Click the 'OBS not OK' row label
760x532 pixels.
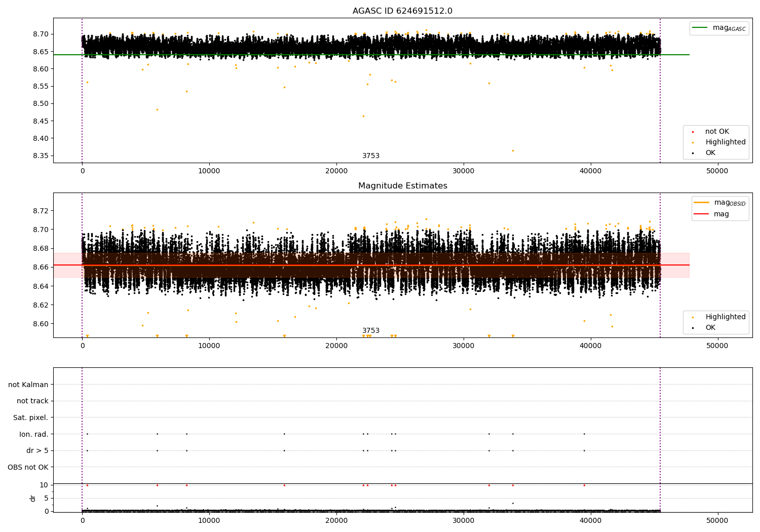coord(28,467)
